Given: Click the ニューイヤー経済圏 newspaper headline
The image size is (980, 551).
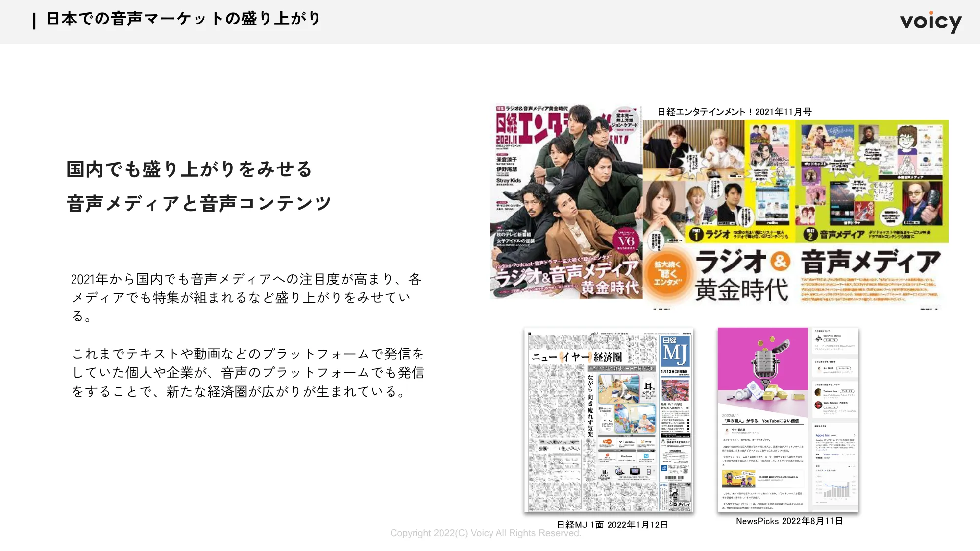Looking at the screenshot, I should 577,357.
